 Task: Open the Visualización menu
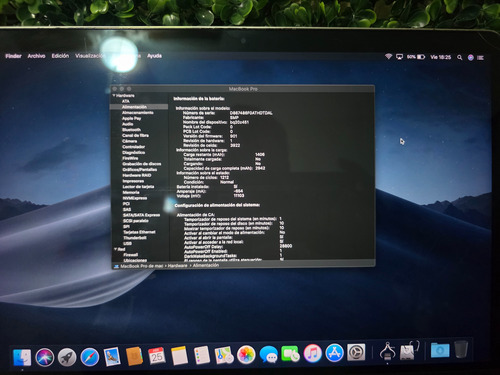click(89, 56)
